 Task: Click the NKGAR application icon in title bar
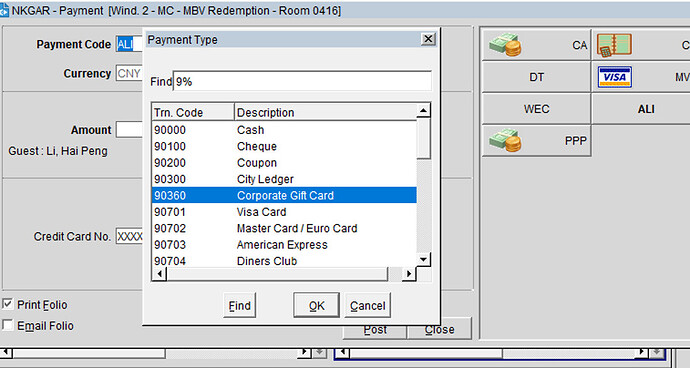point(4,11)
